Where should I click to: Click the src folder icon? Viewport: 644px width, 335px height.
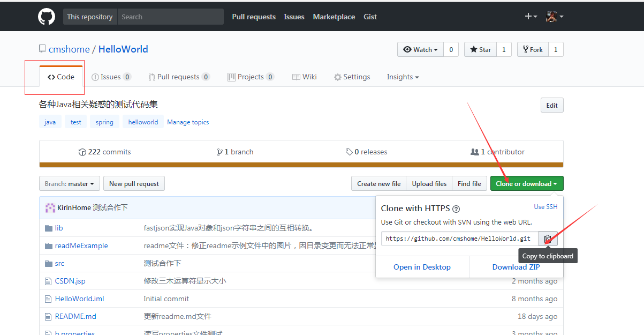(49, 263)
